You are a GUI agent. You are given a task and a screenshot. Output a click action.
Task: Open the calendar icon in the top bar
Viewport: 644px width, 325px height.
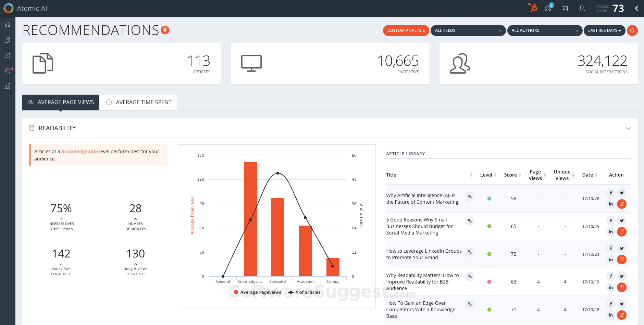pyautogui.click(x=565, y=8)
